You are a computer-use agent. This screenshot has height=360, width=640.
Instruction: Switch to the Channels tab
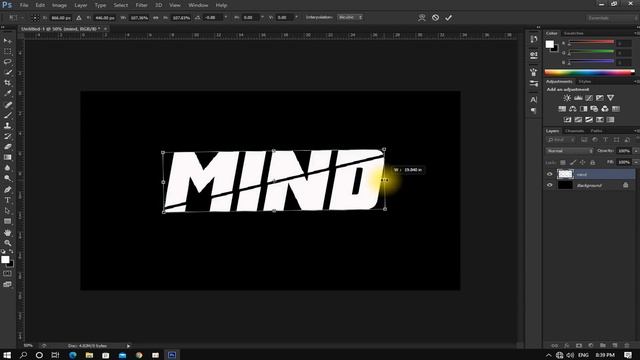click(575, 131)
